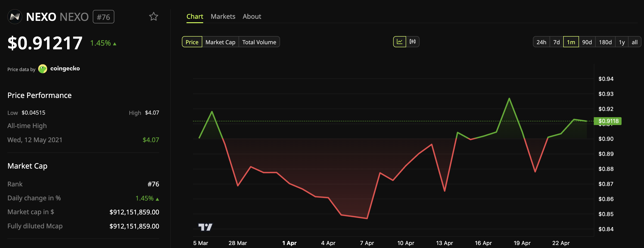The width and height of the screenshot is (644, 248).
Task: Open the Chart tab
Action: coord(195,16)
